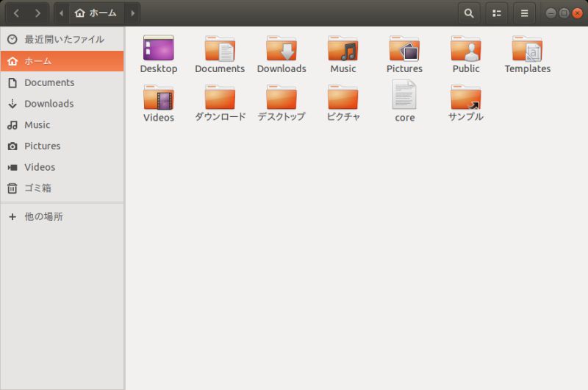Open Pictures in the sidebar
The height and width of the screenshot is (390, 588).
click(62, 146)
